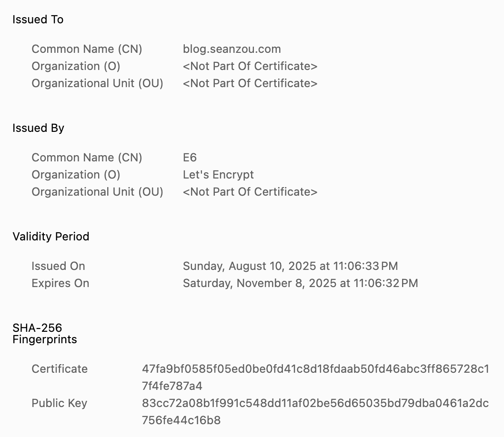Click the Issued To section heading

click(x=38, y=20)
